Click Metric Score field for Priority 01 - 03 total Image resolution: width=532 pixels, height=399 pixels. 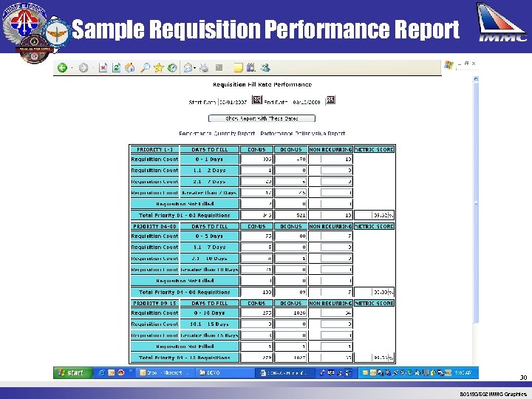(381, 215)
